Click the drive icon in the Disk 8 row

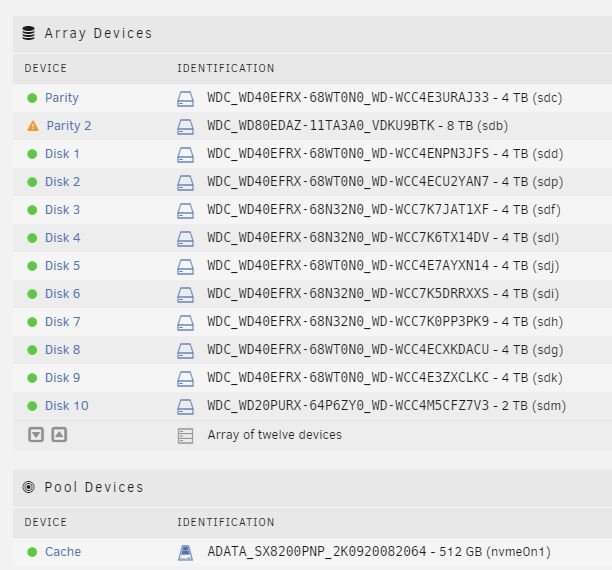(x=185, y=351)
